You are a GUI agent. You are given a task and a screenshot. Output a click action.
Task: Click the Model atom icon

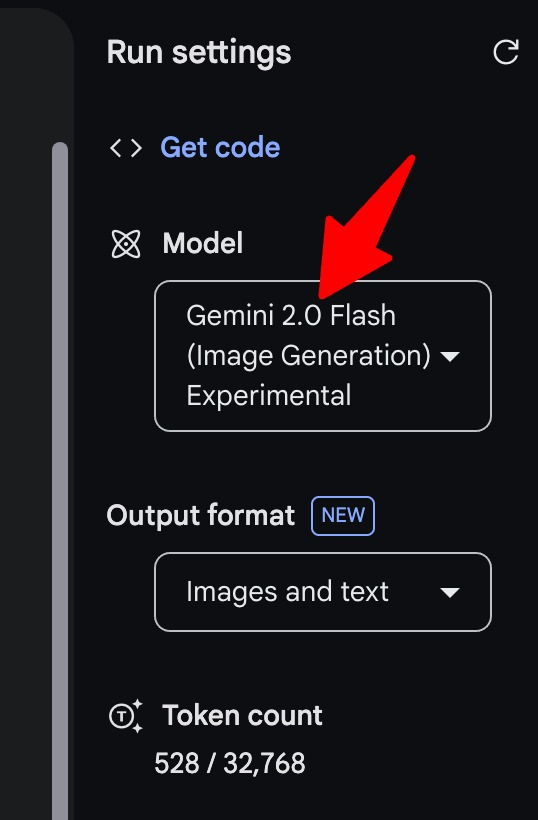(x=126, y=244)
